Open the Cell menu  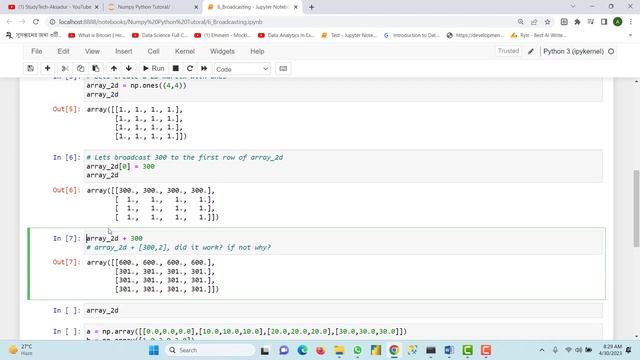click(153, 51)
